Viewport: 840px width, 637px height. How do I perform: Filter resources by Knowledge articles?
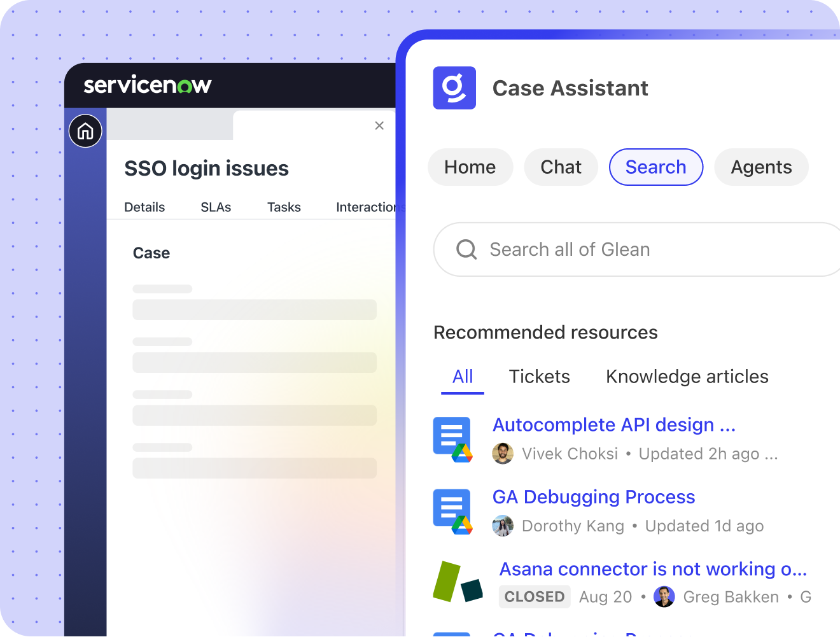687,377
